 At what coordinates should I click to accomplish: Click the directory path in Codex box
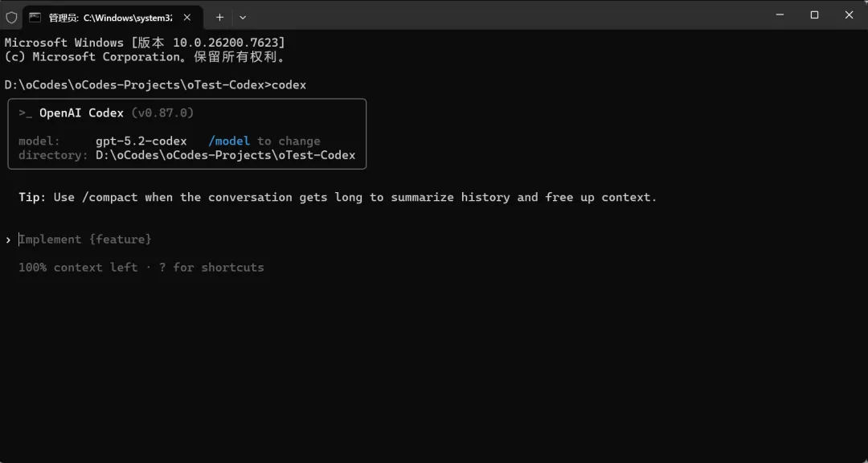point(225,155)
